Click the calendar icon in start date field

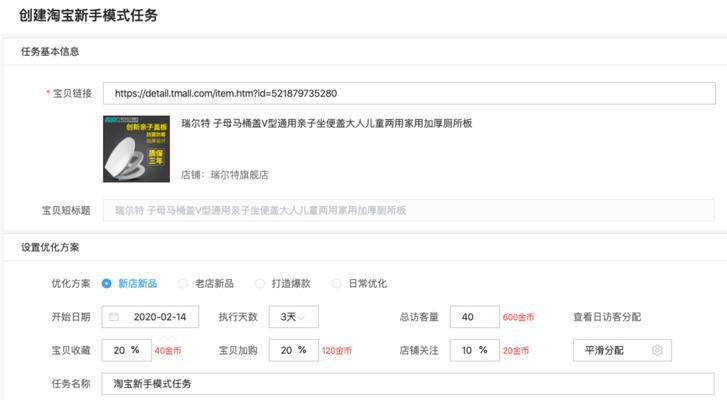pos(114,317)
